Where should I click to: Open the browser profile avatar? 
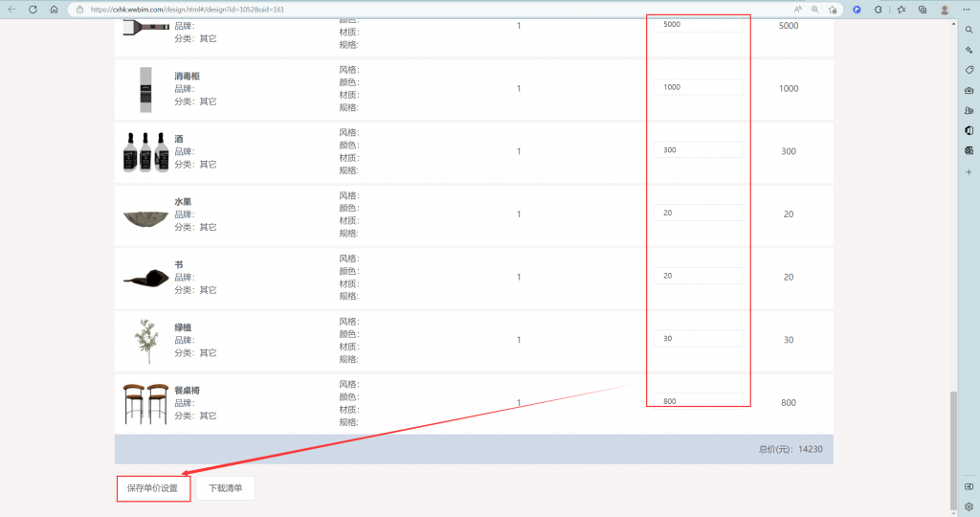tap(945, 10)
